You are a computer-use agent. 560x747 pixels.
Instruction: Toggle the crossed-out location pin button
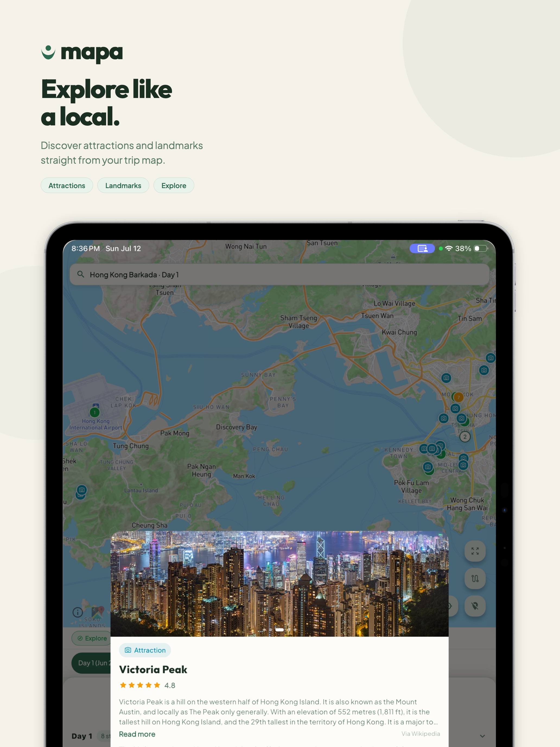pos(475,606)
